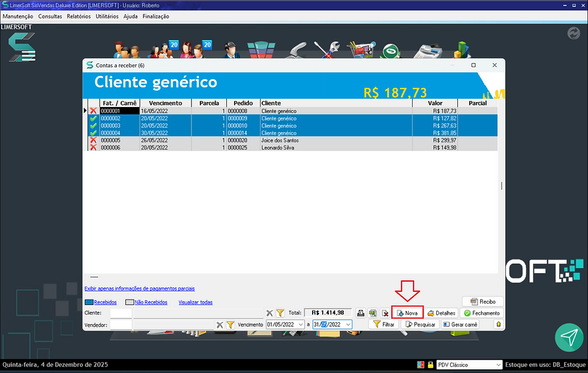Open the cash register printer icon
The image size is (588, 373).
(427, 51)
